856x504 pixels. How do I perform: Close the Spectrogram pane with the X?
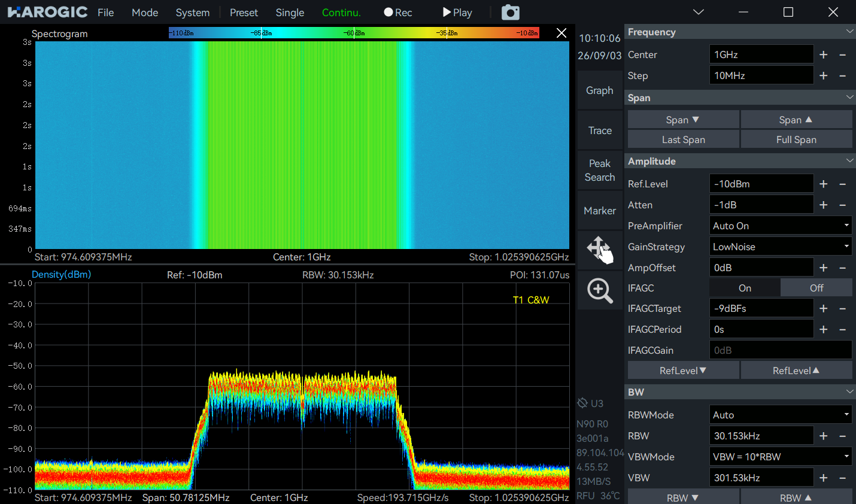[x=561, y=33]
